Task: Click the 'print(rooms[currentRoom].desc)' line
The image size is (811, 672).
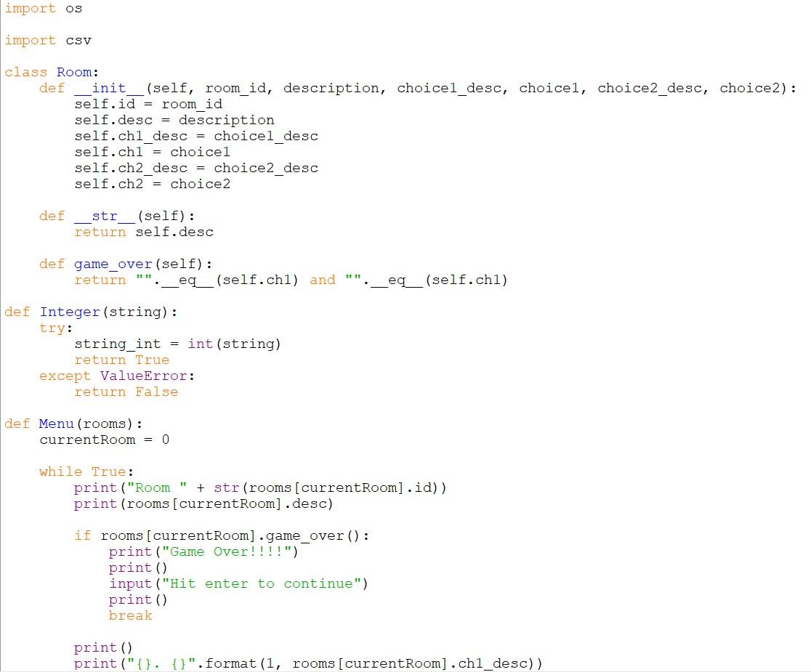Action: pos(203,504)
